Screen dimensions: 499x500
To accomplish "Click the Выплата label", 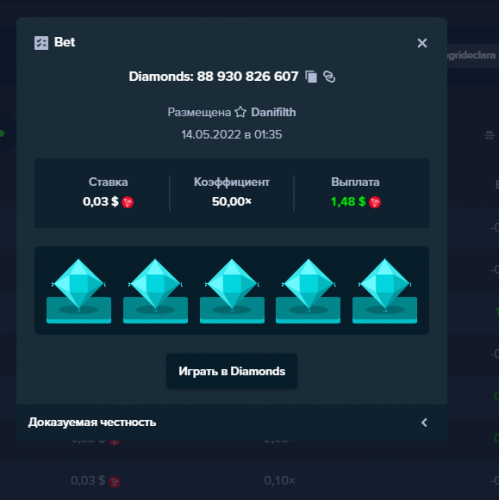I will (x=355, y=182).
